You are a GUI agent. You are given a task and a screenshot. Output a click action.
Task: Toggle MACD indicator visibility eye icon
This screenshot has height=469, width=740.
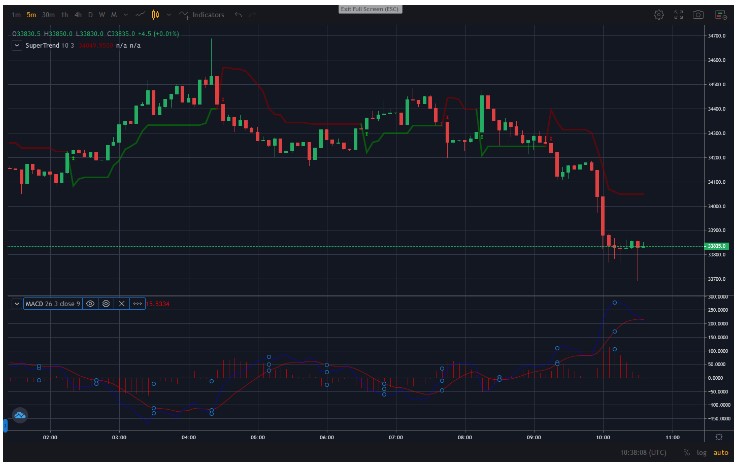click(x=90, y=304)
